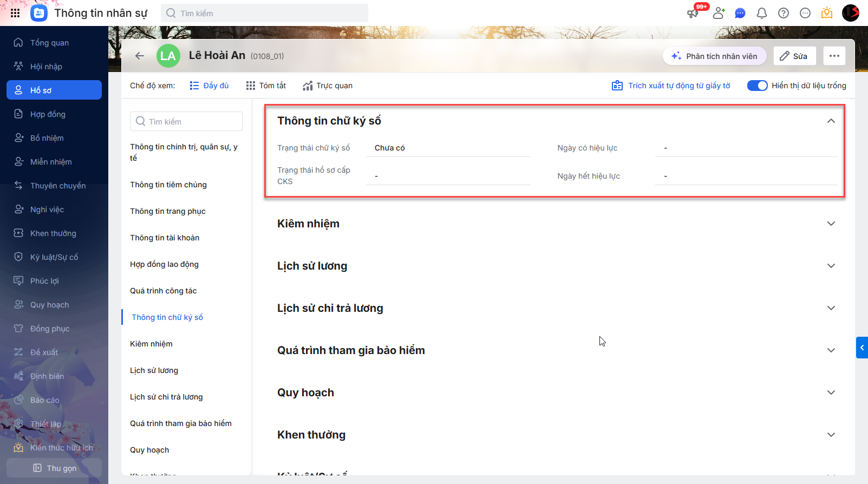The width and height of the screenshot is (868, 484).
Task: Open the help question mark icon
Action: (x=784, y=13)
